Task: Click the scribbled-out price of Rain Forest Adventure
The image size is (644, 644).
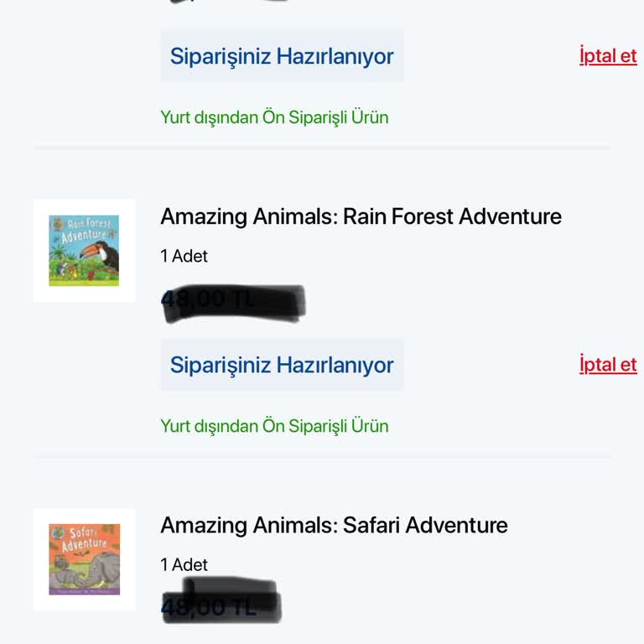Action: point(232,303)
